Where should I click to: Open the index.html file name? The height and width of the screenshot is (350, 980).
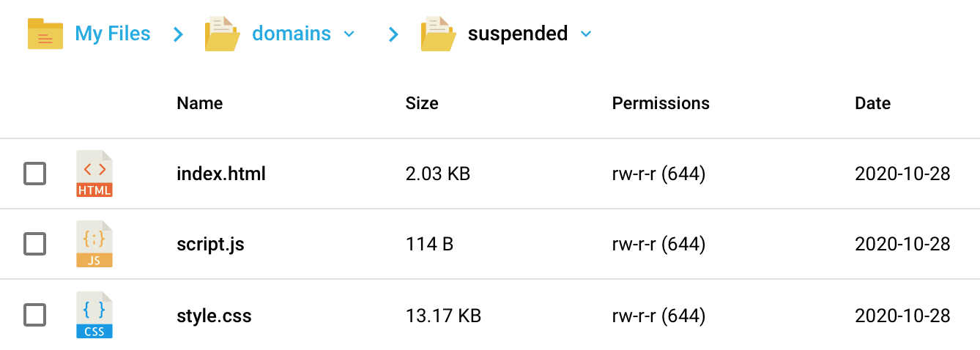[221, 174]
